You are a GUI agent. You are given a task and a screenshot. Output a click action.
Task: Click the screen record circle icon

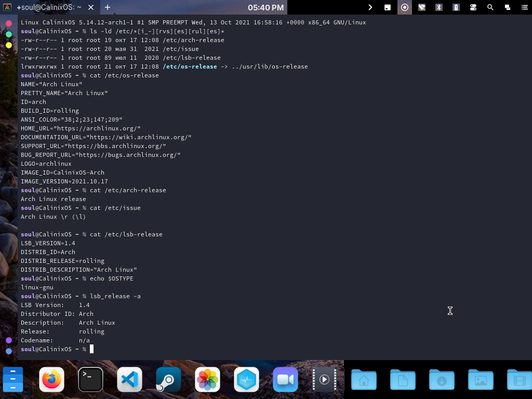404,7
